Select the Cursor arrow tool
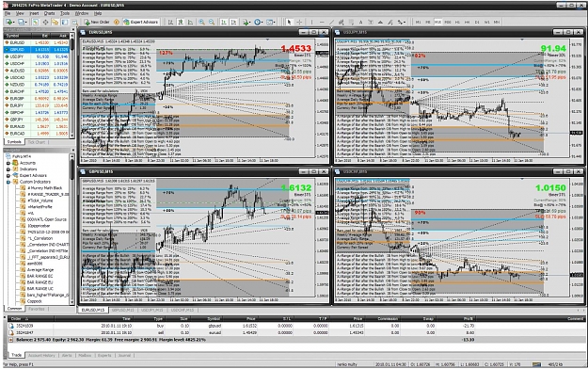The image size is (588, 369). pos(289,23)
